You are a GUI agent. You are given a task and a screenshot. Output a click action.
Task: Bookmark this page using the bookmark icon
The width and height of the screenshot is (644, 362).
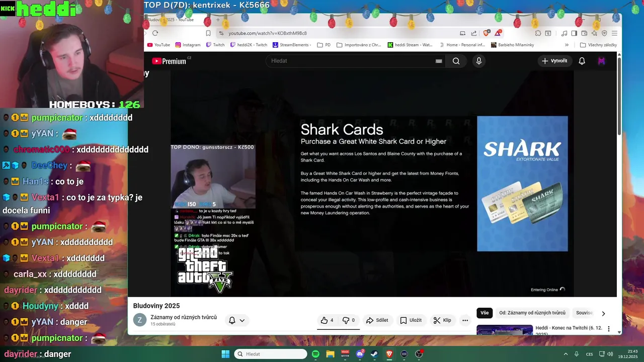(x=208, y=33)
